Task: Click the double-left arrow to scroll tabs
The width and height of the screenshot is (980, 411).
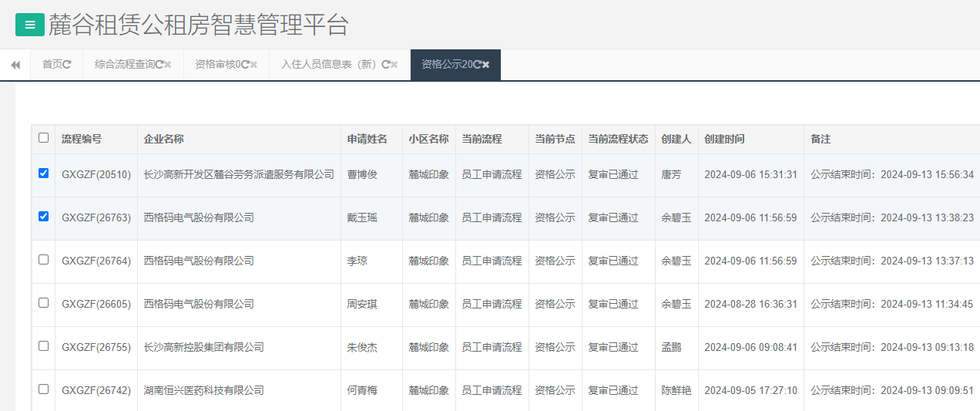Action: pos(15,65)
